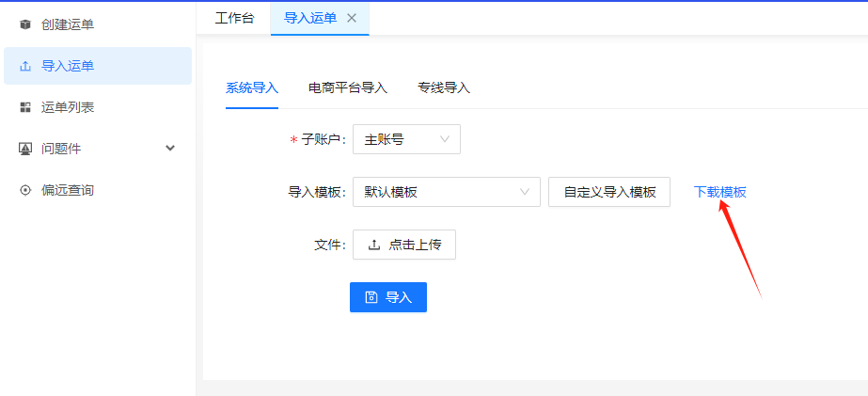Click the save icon on blue 导入 button
The width and height of the screenshot is (868, 396).
click(x=371, y=297)
